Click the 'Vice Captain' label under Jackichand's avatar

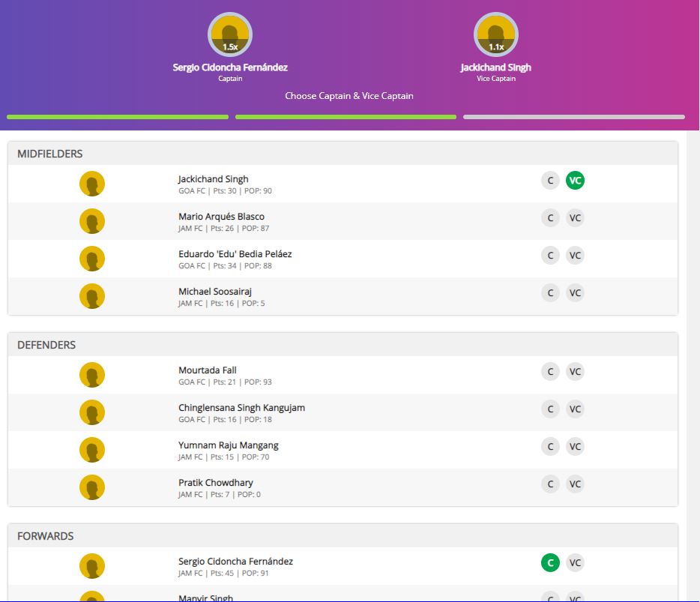tap(496, 79)
